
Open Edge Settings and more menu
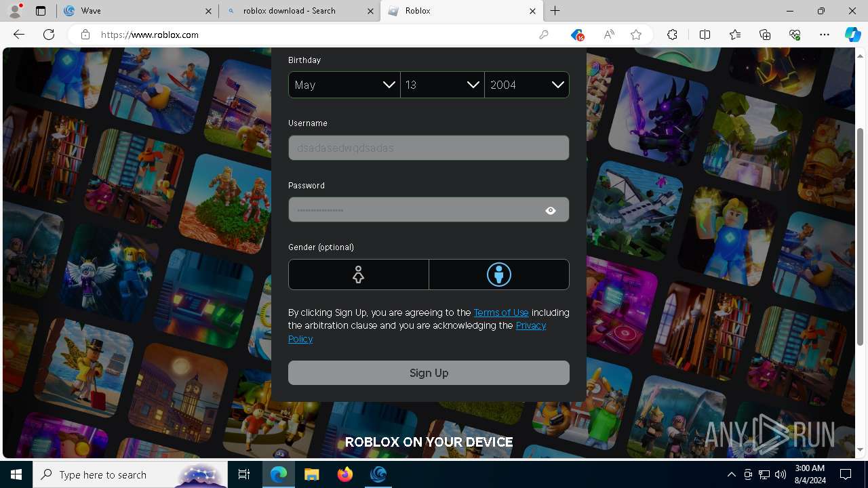[825, 35]
